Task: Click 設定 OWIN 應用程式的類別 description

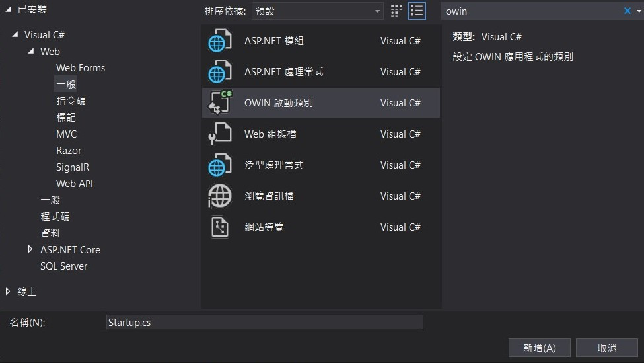Action: click(x=513, y=56)
